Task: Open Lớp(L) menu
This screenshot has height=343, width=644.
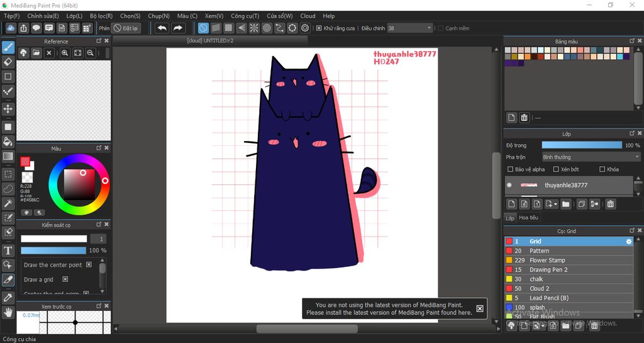Action: [x=74, y=16]
